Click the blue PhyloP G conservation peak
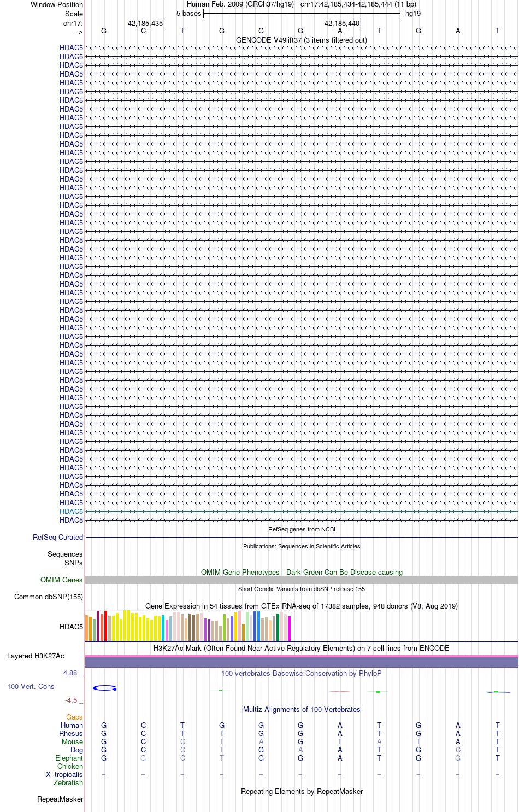Screen dimensions: 519x812 [x=104, y=688]
